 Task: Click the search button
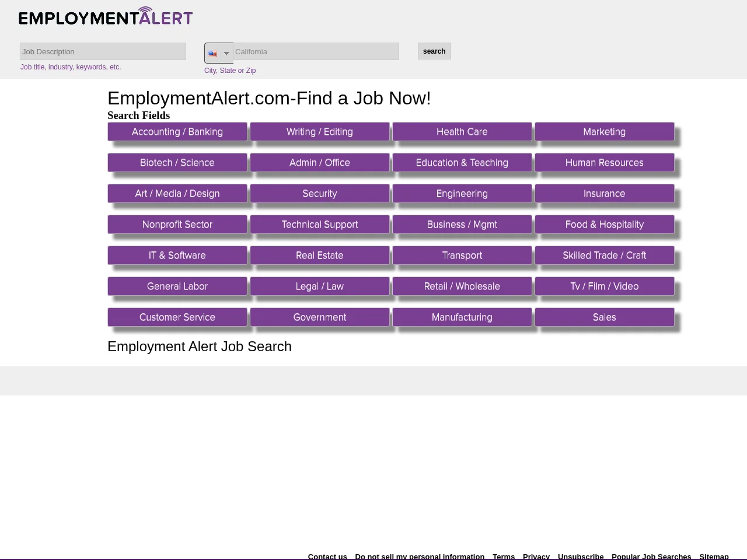pos(434,51)
